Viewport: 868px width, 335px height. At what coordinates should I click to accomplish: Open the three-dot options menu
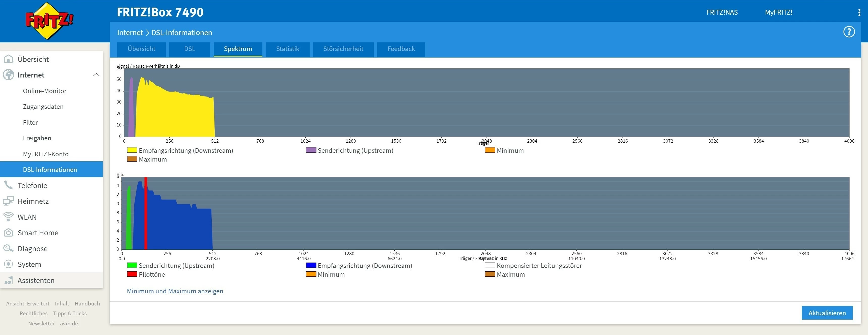pos(859,12)
